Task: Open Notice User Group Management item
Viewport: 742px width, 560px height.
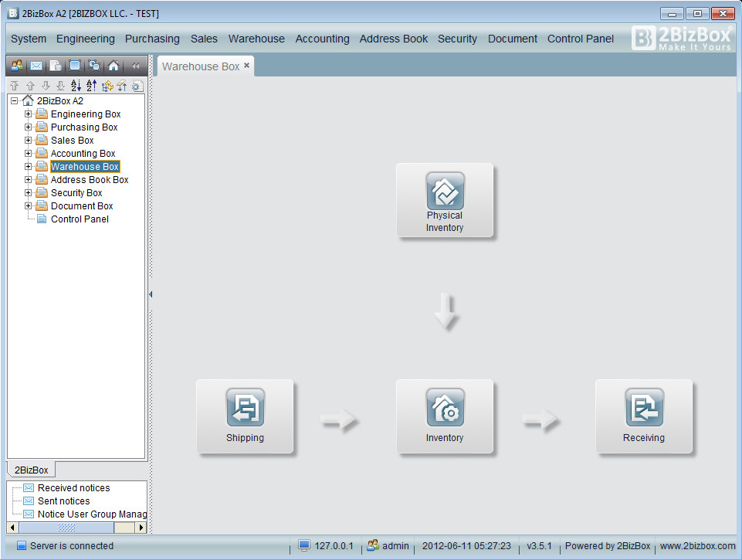Action: pos(93,514)
